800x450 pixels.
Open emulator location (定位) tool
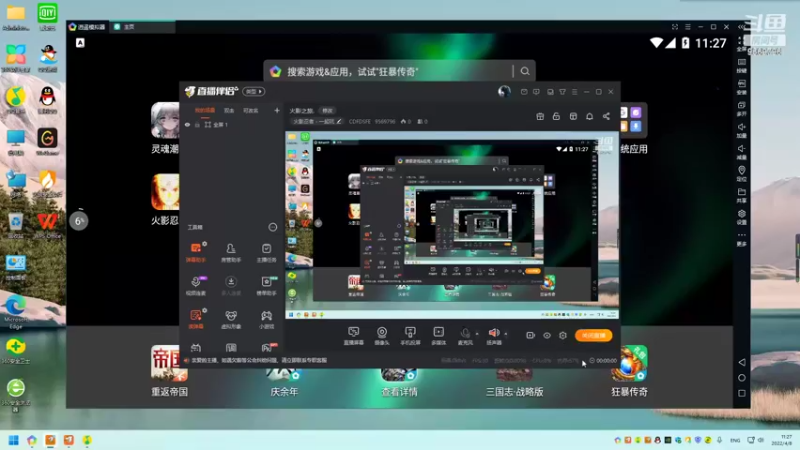coord(742,173)
